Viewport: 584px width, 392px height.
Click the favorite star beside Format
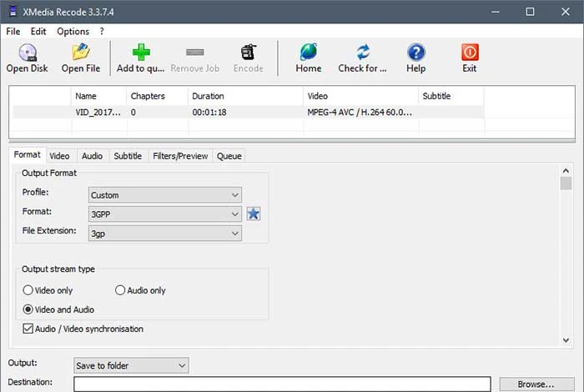[x=254, y=214]
